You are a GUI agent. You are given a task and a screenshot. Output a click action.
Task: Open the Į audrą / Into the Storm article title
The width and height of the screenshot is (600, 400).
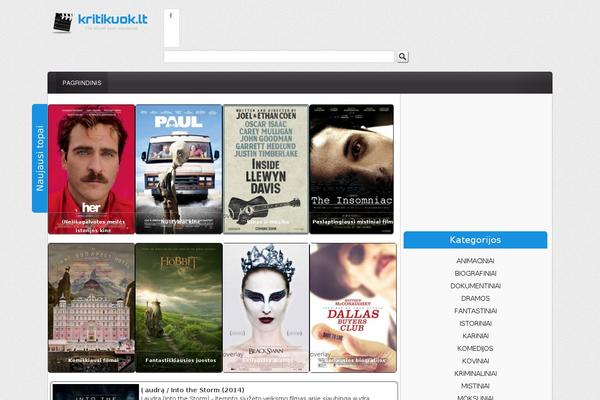(x=192, y=390)
